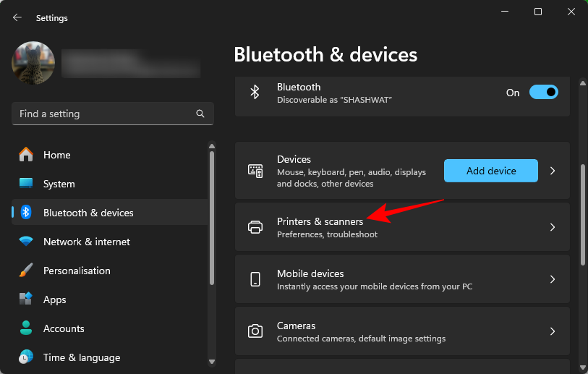588x374 pixels.
Task: Expand the Mobile devices chevron
Action: 553,279
